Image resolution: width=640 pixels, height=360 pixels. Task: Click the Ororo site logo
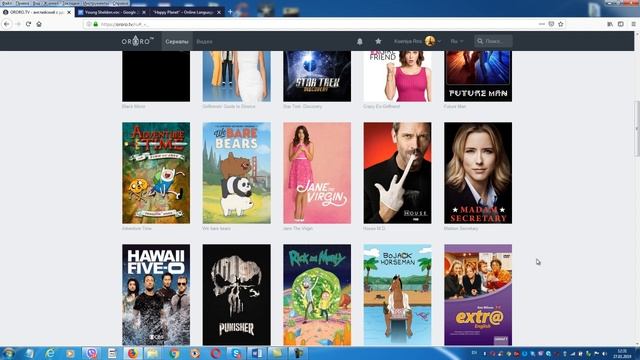click(x=138, y=41)
